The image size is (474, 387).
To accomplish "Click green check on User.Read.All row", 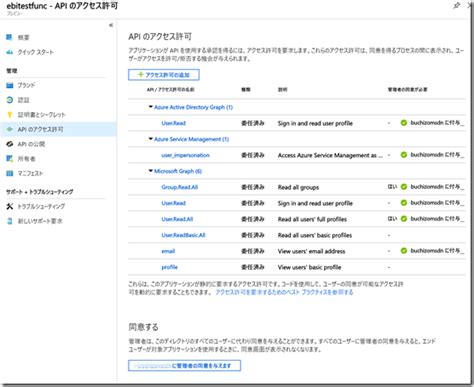I will point(404,219).
